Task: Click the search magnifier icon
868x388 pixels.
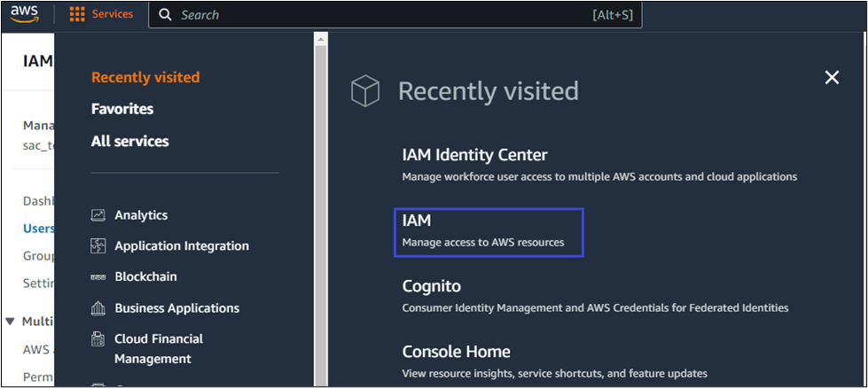Action: tap(165, 15)
